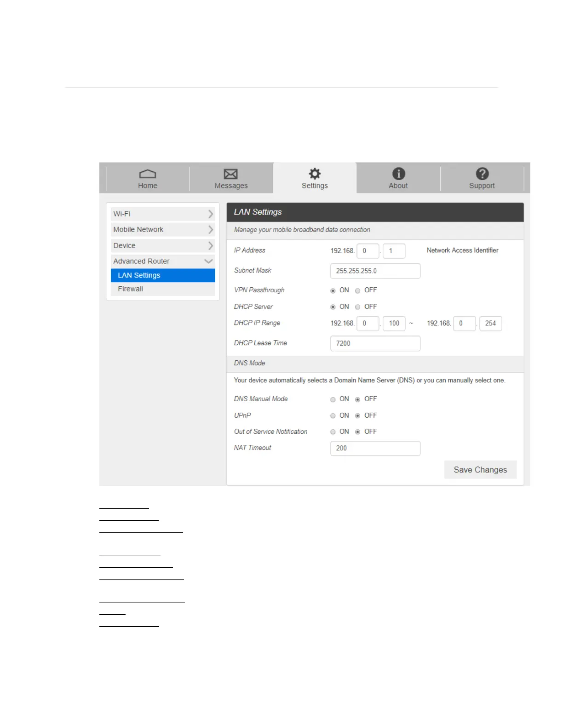Click the DHCP Lease Time field

(375, 343)
